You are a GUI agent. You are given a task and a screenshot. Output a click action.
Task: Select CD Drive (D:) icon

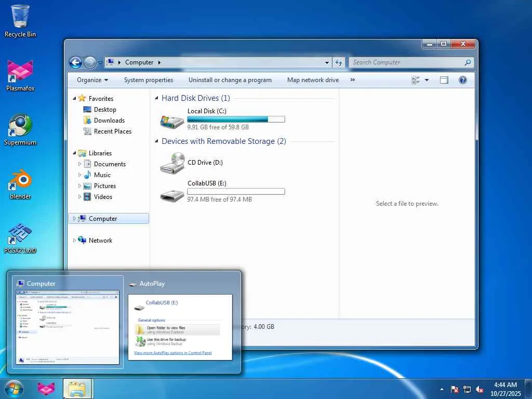[172, 163]
